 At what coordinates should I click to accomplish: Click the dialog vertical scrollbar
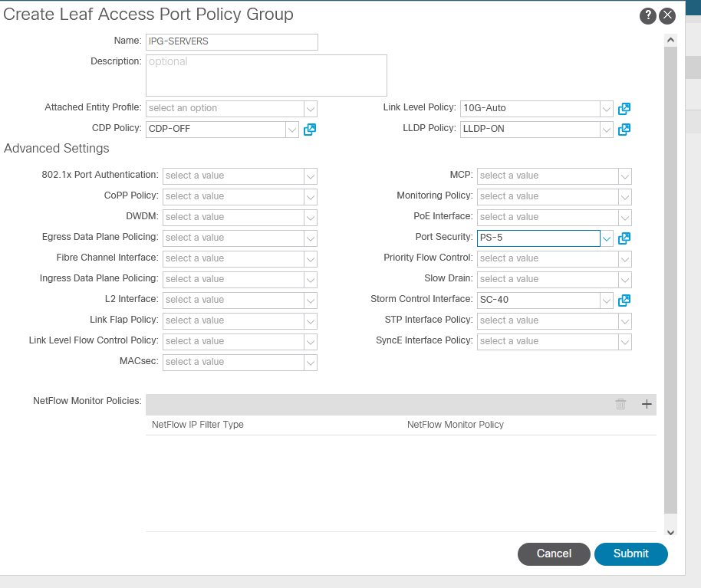(670, 279)
